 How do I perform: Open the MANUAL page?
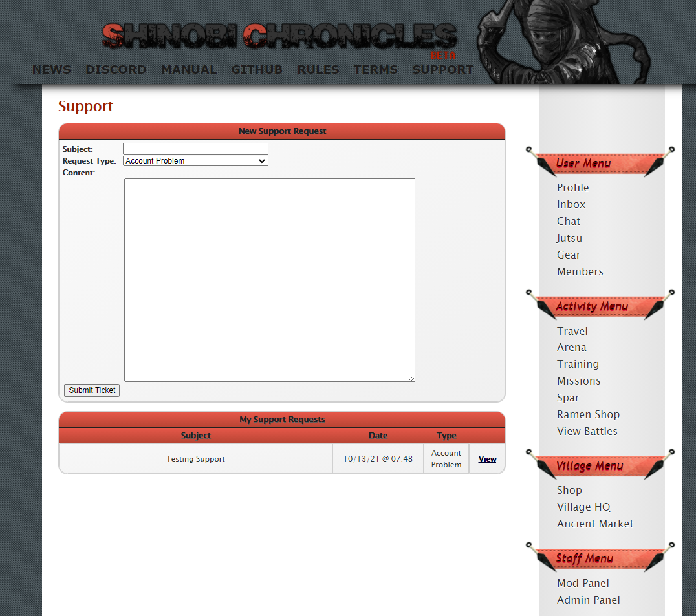tap(189, 69)
